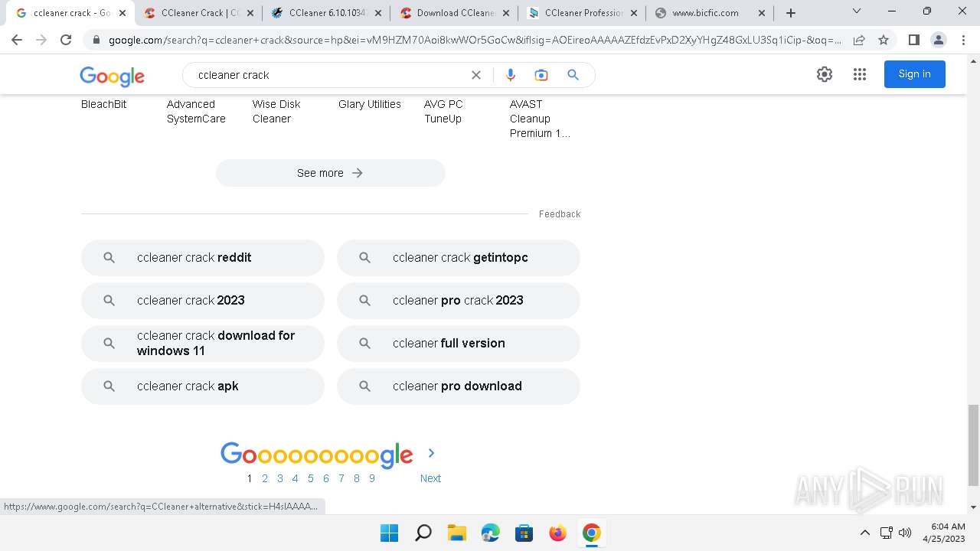Select suggestion ccleaner crack reddit
The height and width of the screenshot is (551, 980).
pos(203,258)
